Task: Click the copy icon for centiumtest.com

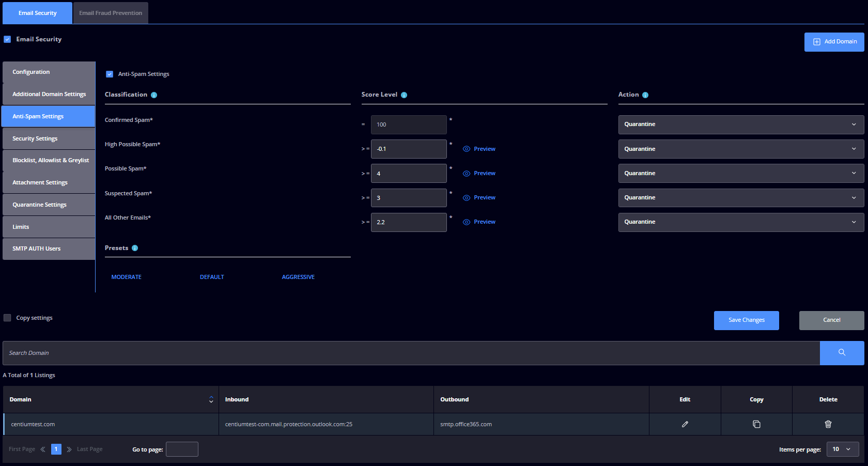Action: pyautogui.click(x=756, y=424)
